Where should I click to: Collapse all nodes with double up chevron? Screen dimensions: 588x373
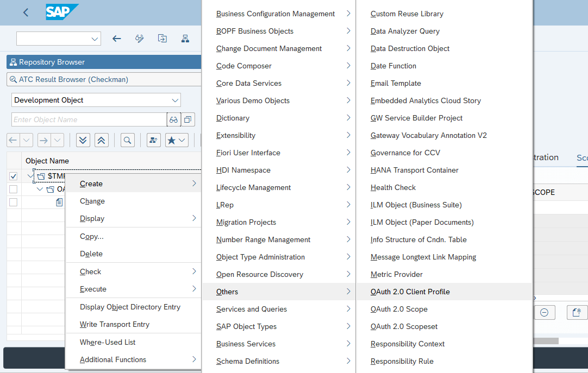click(101, 141)
